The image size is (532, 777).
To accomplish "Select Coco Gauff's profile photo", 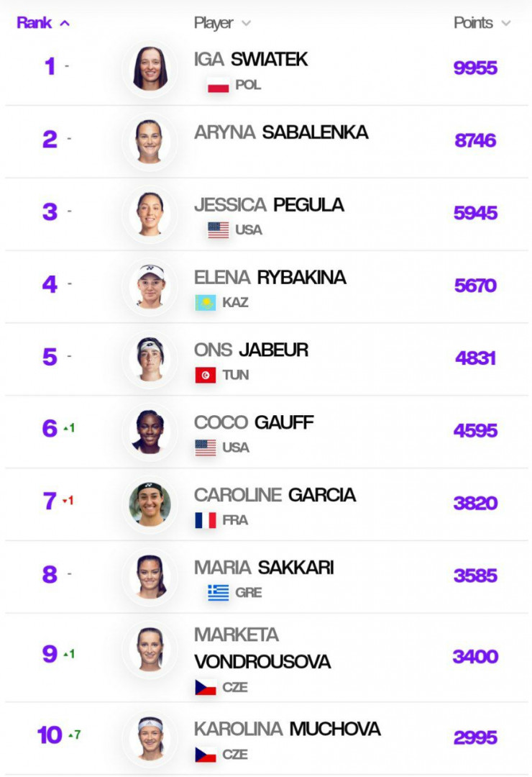I will pos(150,432).
